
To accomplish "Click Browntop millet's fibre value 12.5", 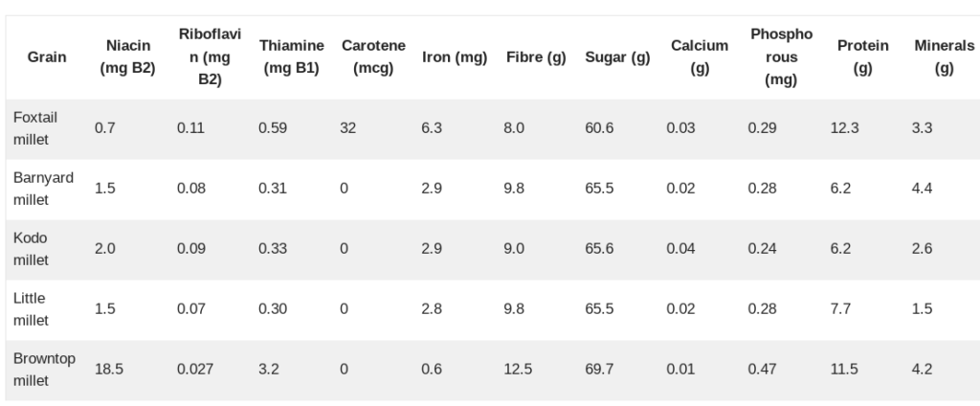I will (518, 370).
